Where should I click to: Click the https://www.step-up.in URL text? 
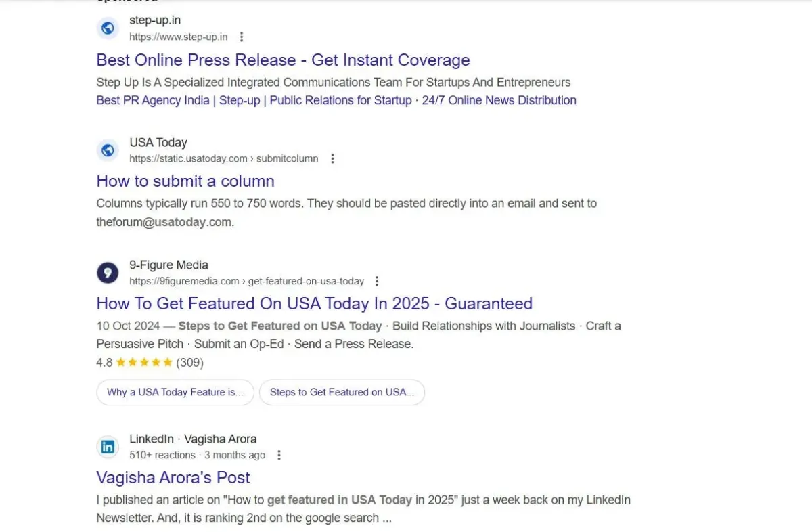[179, 37]
